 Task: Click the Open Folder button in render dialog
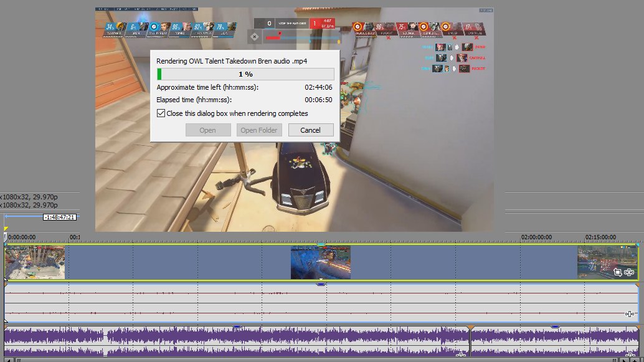pos(258,130)
